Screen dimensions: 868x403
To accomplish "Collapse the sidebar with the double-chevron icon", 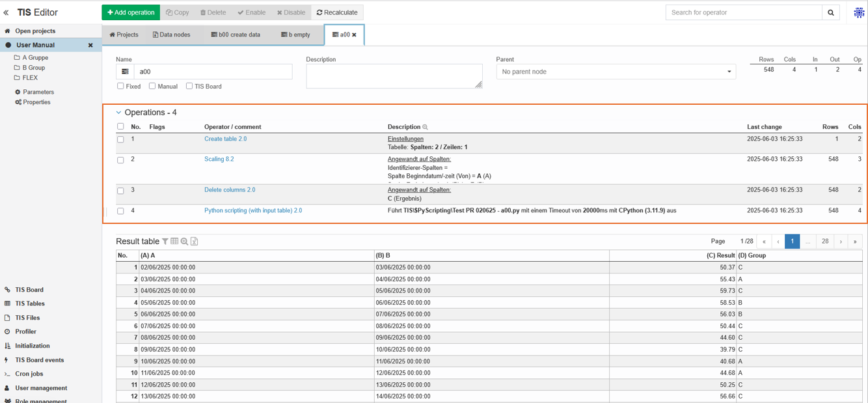I will click(x=7, y=12).
